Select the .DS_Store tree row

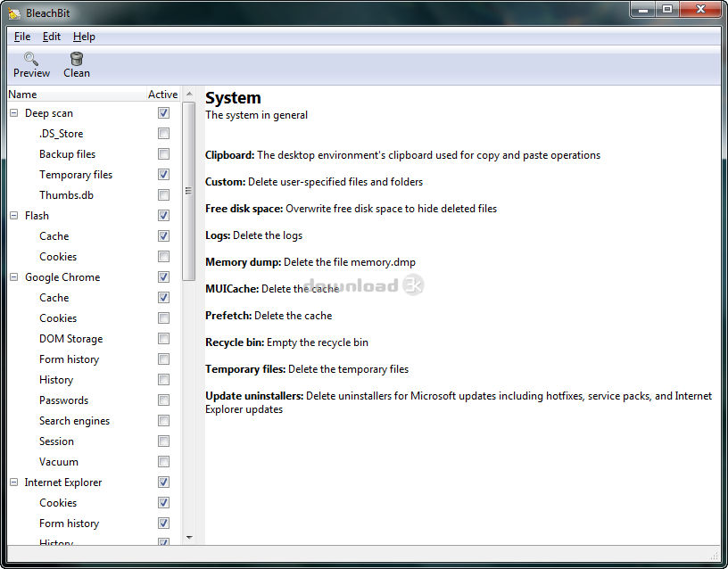pyautogui.click(x=95, y=134)
